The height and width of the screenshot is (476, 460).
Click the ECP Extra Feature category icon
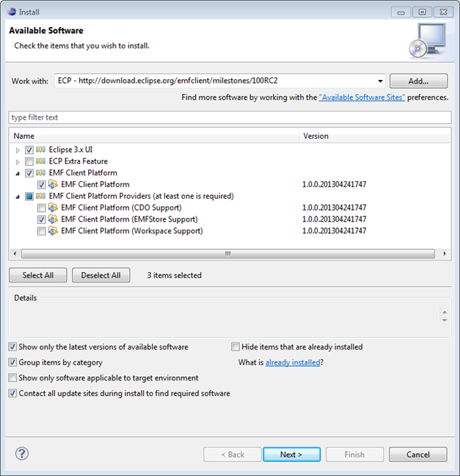(x=40, y=161)
